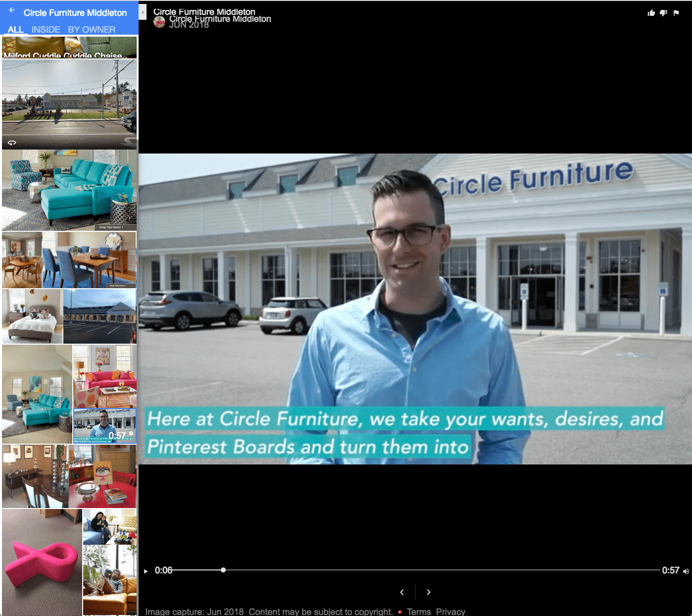Click the Image capture: Jun 2018 text
This screenshot has height=616, width=692.
[x=195, y=612]
